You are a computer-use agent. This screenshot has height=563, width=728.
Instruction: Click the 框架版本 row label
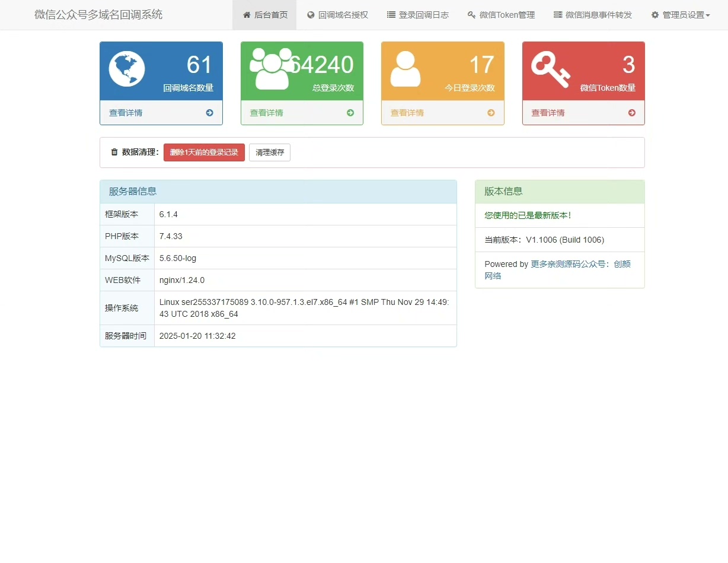coord(122,214)
